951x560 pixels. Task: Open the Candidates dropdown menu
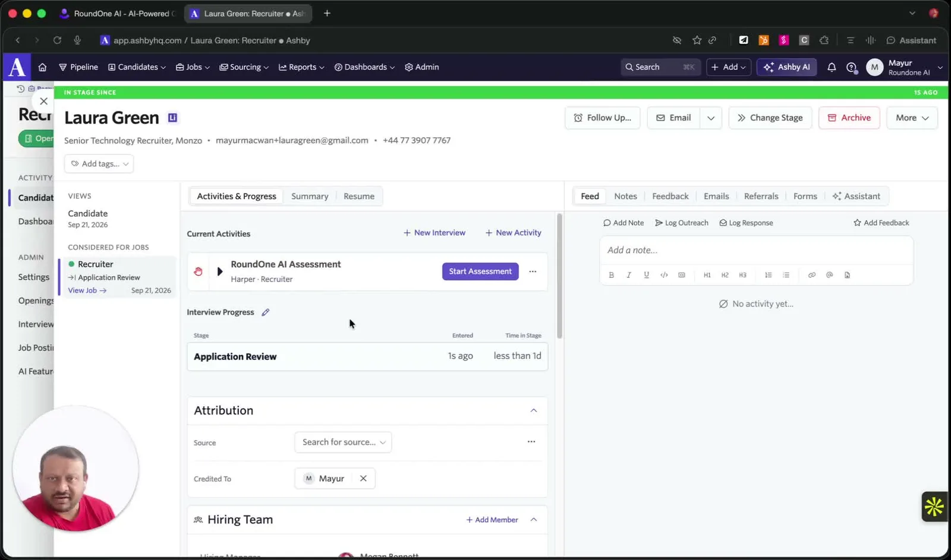pyautogui.click(x=137, y=67)
